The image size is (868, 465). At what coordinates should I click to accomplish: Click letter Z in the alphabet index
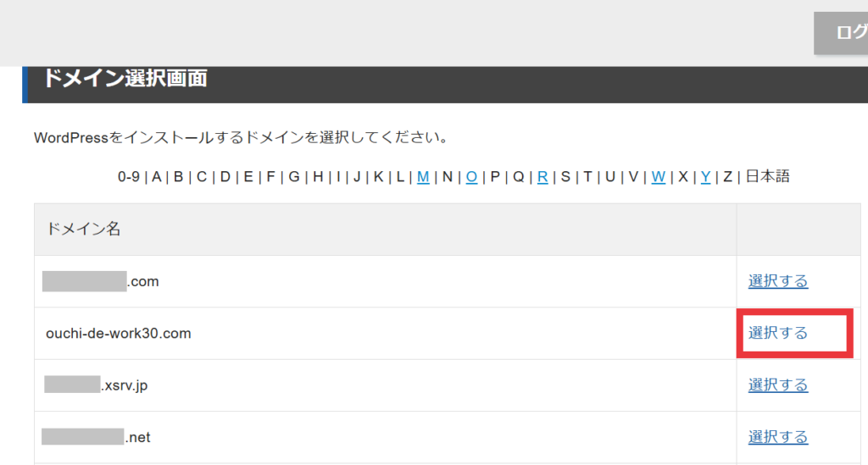(727, 177)
